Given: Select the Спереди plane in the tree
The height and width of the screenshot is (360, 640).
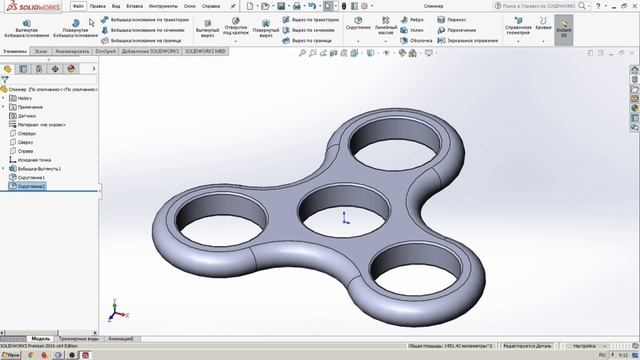Looking at the screenshot, I should pyautogui.click(x=23, y=133).
